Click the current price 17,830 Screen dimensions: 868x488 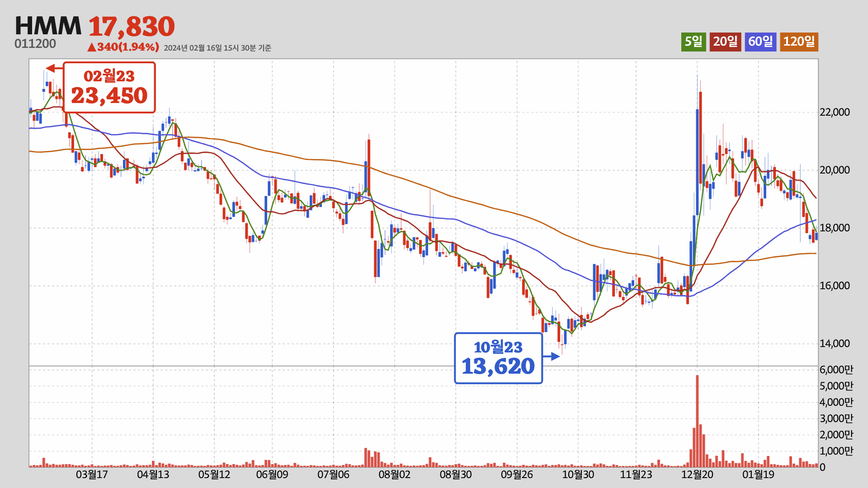point(131,26)
